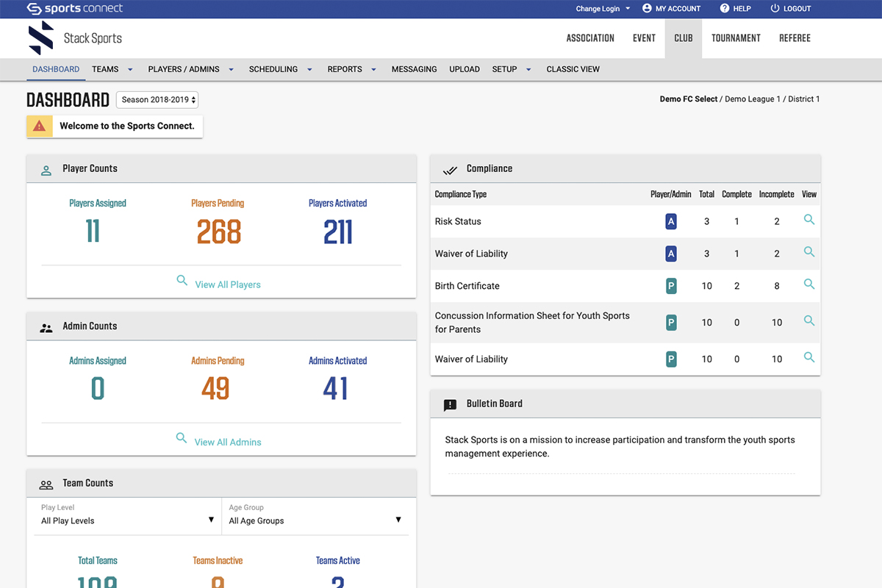Open the Upload menu item

point(465,69)
